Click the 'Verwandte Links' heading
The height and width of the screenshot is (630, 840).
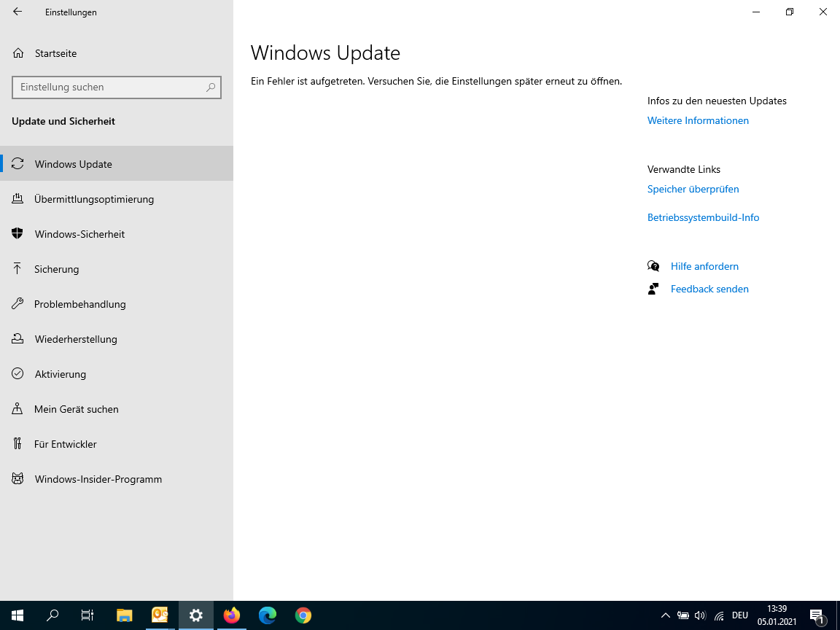click(x=683, y=169)
